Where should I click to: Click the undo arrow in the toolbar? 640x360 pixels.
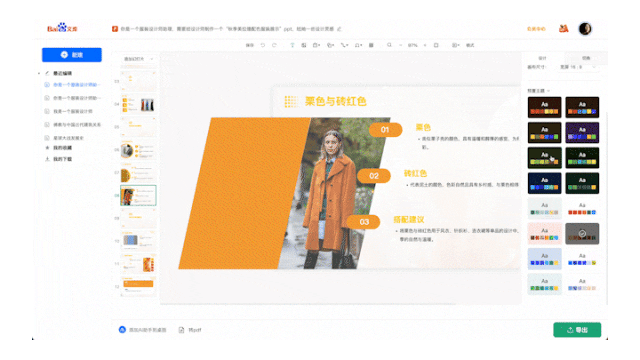click(x=263, y=45)
